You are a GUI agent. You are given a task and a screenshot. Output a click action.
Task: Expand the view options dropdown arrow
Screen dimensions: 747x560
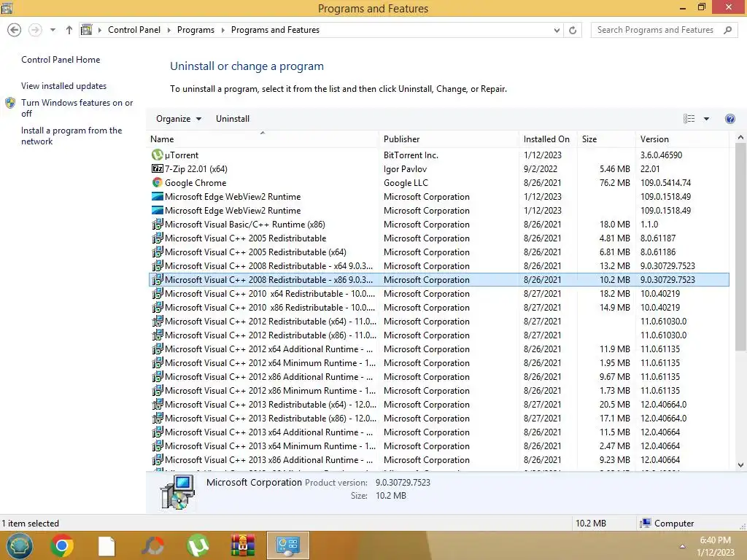tap(706, 119)
